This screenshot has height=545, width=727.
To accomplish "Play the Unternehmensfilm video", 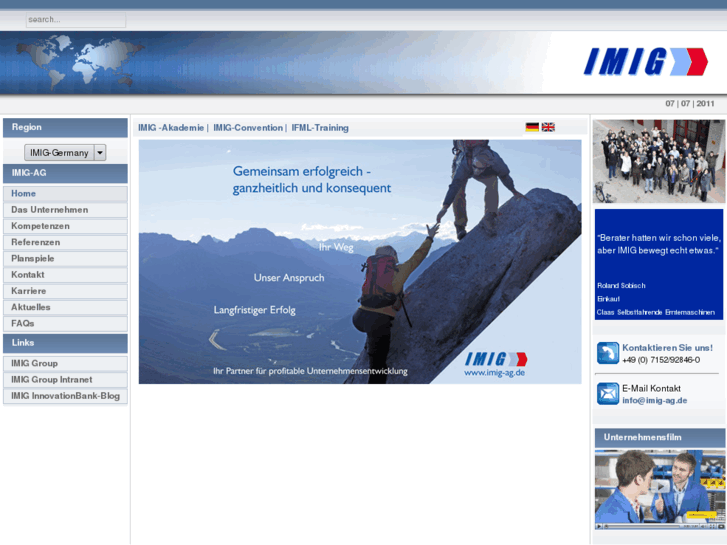I will click(660, 486).
